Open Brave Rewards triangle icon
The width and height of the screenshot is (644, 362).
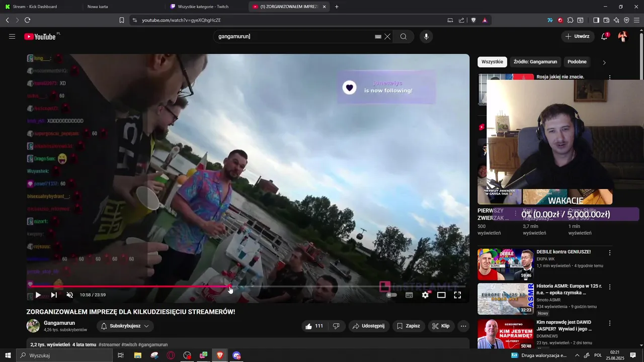pos(485,20)
